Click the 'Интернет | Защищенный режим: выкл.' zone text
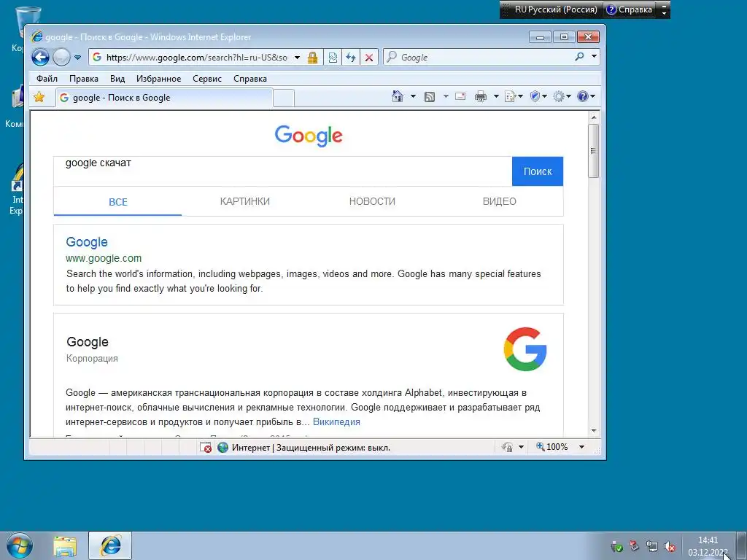The width and height of the screenshot is (747, 560). (311, 448)
